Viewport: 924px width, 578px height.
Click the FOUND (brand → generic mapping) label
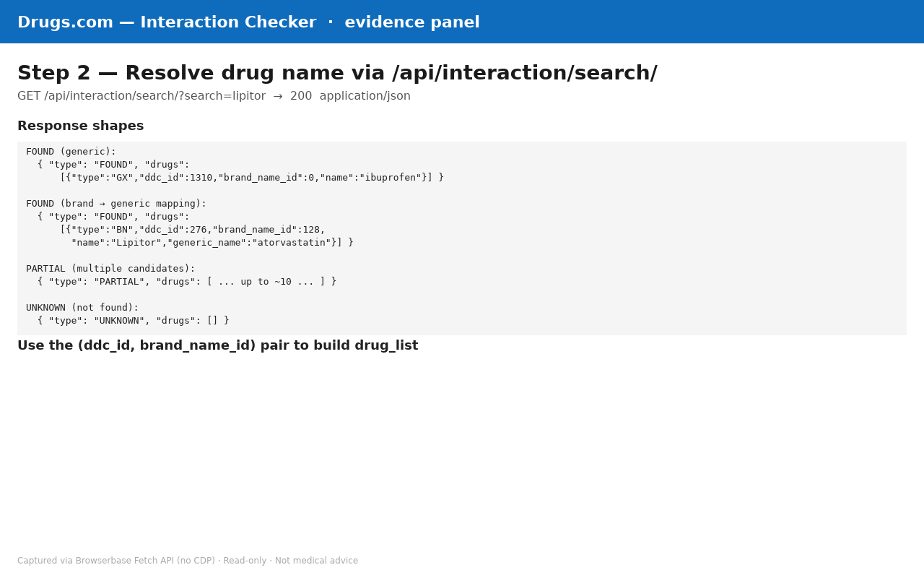pos(116,204)
